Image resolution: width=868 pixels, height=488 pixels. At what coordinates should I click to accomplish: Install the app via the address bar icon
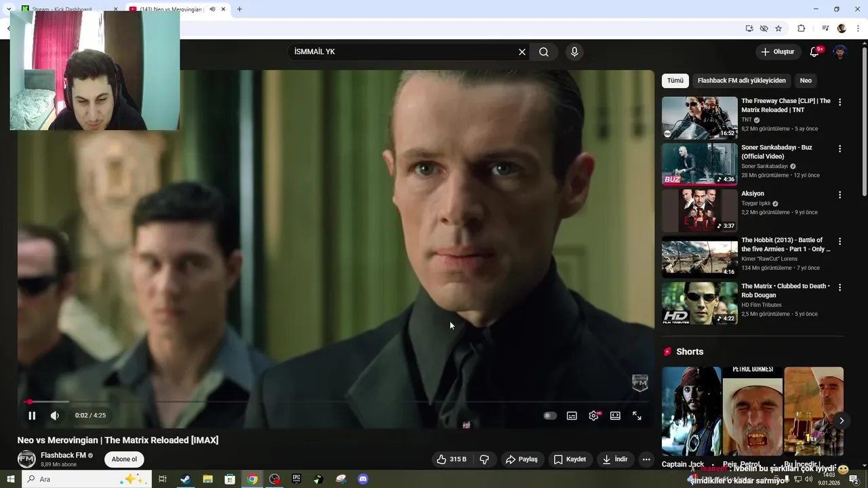coord(749,28)
